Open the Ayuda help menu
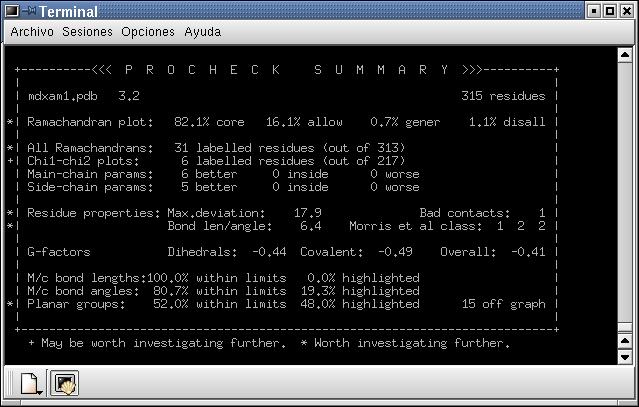The height and width of the screenshot is (407, 639). tap(203, 32)
